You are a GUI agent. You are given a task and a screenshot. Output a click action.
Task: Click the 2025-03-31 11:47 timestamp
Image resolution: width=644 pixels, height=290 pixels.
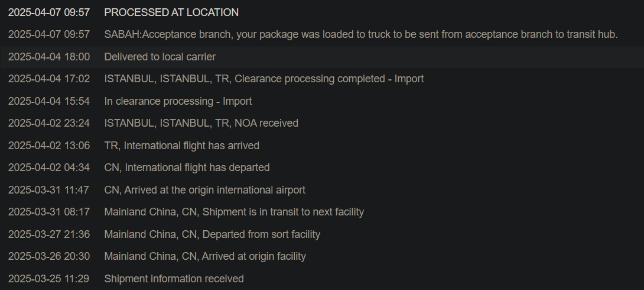point(49,190)
